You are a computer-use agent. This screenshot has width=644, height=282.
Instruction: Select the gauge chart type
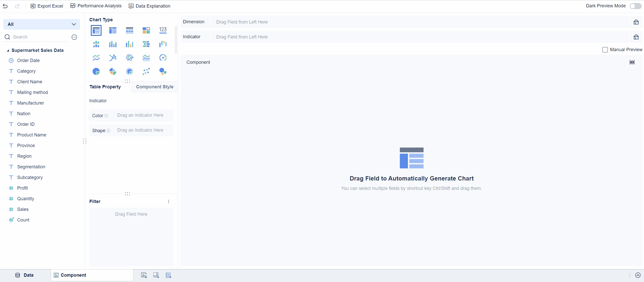click(163, 57)
